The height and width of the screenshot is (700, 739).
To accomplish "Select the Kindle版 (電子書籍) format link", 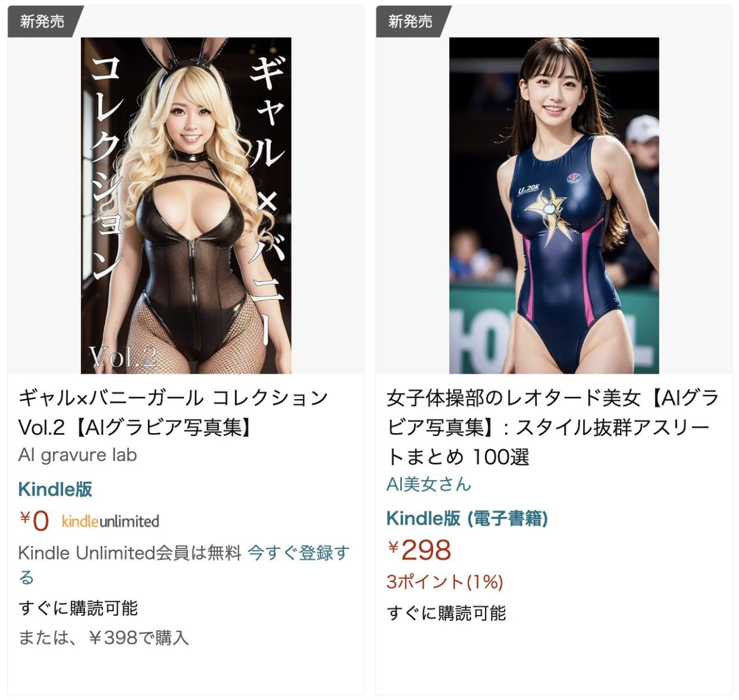I will pos(467,518).
